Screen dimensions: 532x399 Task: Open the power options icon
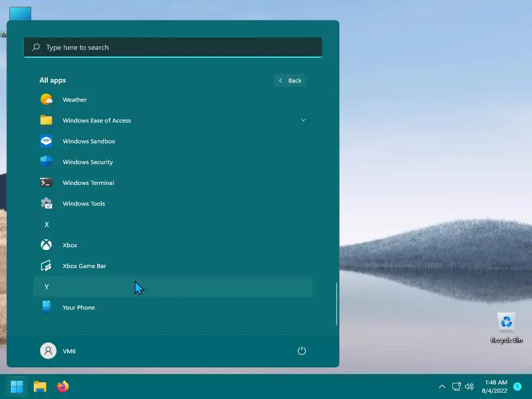tap(302, 351)
